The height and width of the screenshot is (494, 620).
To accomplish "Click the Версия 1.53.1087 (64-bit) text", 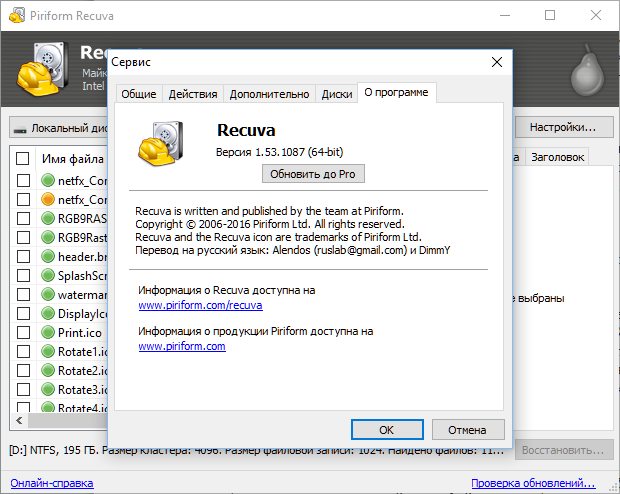I will tap(280, 152).
